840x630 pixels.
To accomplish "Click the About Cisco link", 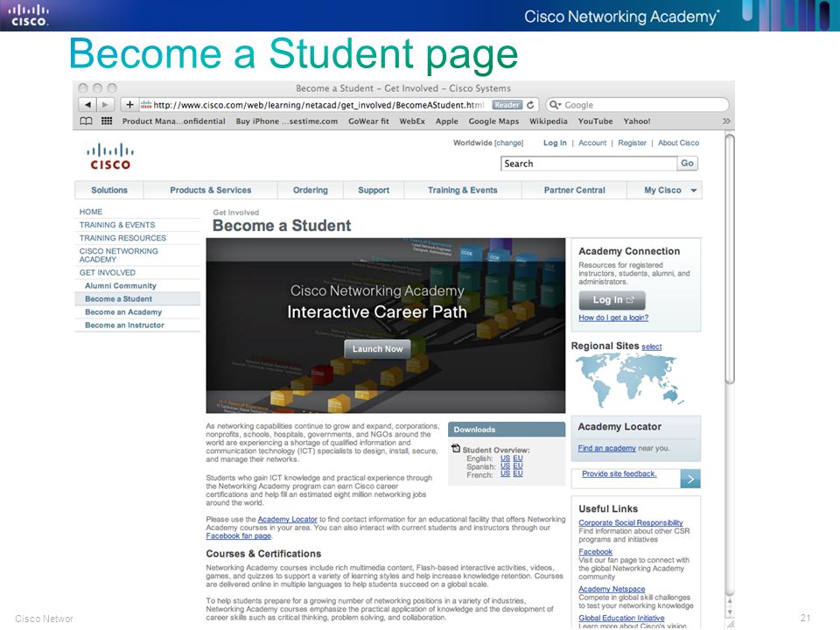I will (x=678, y=143).
